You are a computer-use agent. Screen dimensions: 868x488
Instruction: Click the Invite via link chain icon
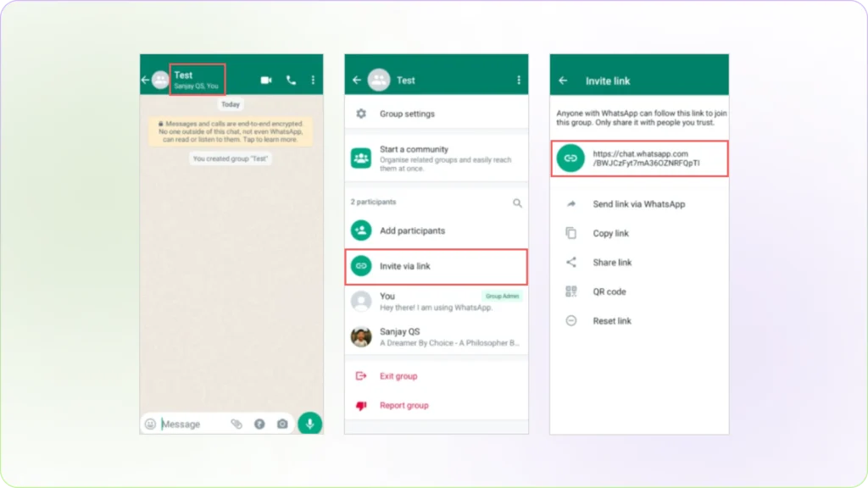click(361, 266)
